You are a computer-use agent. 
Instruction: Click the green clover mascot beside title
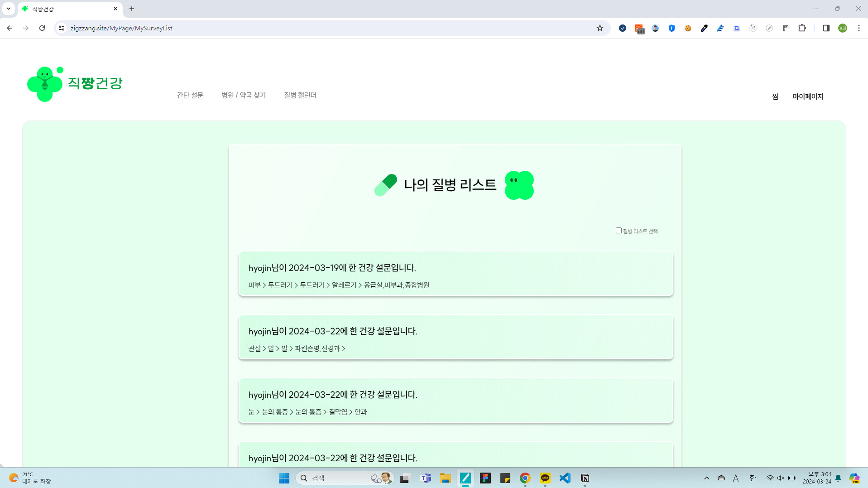519,185
